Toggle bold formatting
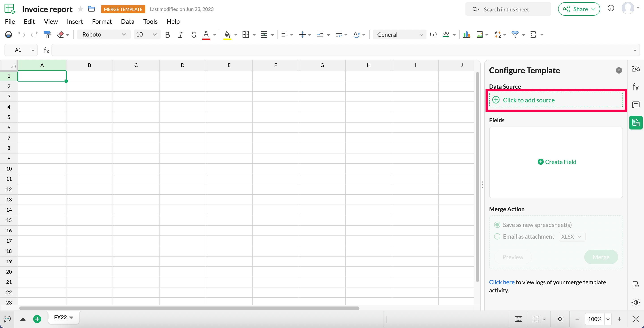 pos(168,35)
